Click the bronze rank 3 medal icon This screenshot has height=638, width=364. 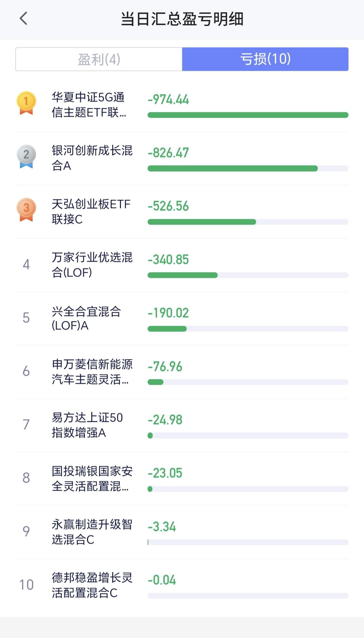point(26,210)
